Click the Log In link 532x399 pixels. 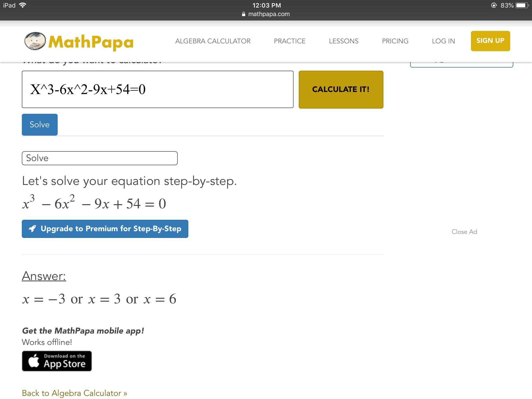[443, 41]
